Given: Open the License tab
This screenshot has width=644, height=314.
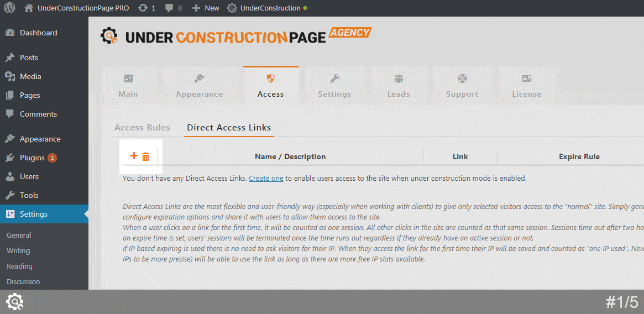Looking at the screenshot, I should click(x=526, y=86).
